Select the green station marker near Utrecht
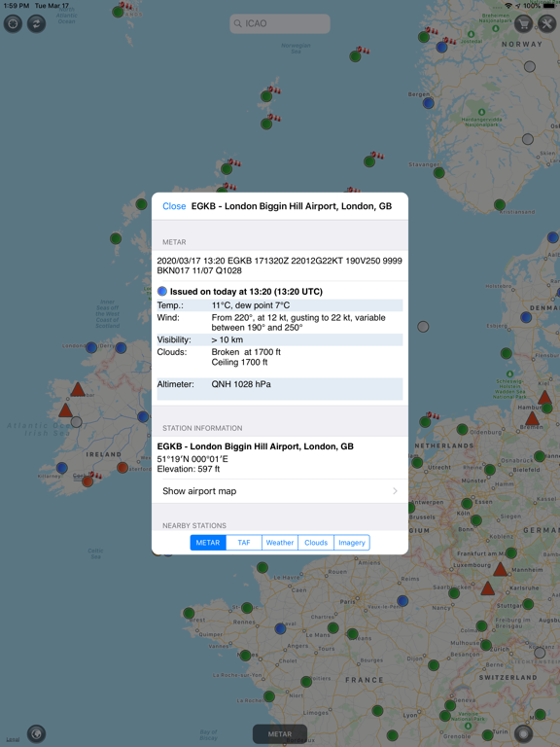Screen dimensions: 560x747 (x=417, y=463)
